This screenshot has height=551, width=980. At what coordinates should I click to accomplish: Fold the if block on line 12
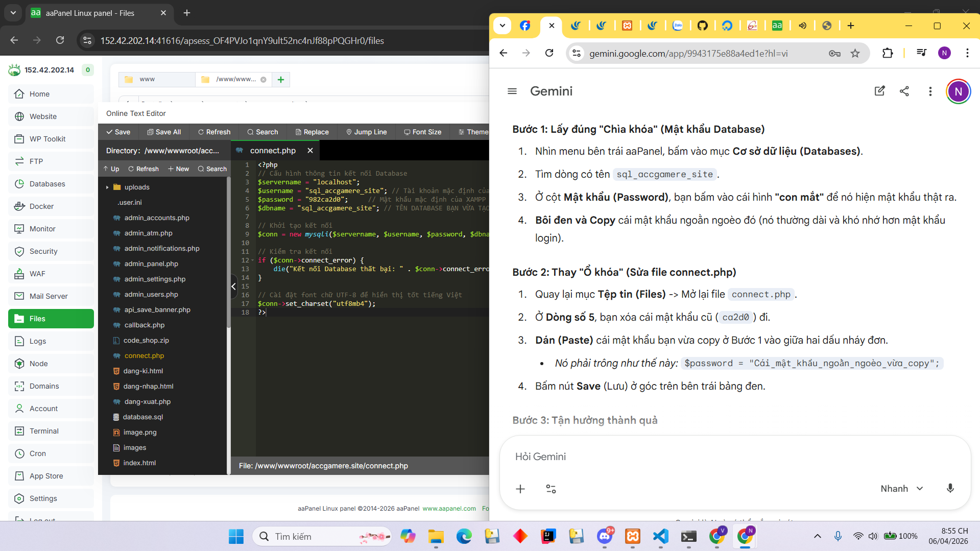point(252,260)
